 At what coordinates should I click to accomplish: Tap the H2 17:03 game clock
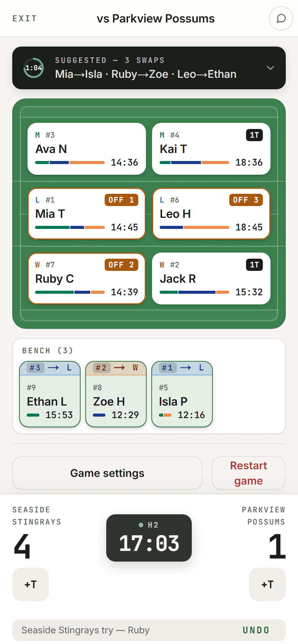(149, 538)
